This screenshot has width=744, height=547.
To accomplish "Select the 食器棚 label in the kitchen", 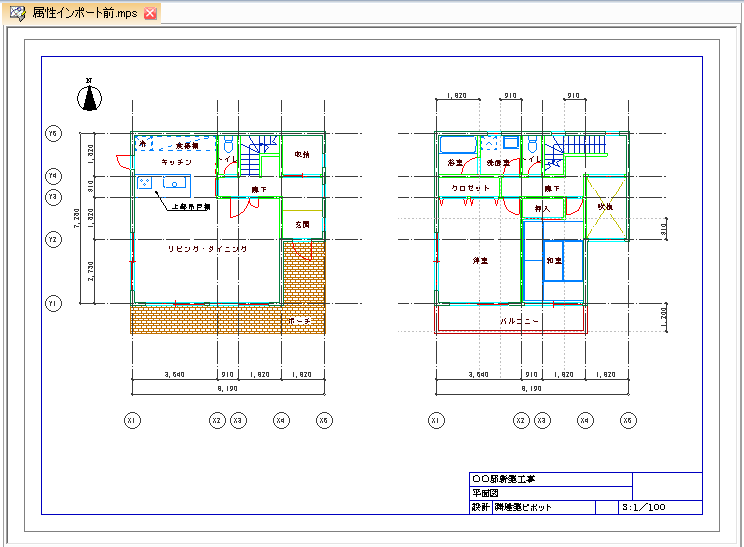I will coord(187,146).
